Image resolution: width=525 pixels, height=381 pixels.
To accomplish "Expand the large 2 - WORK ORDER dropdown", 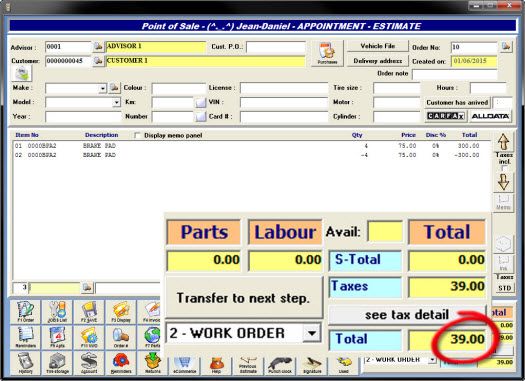I will click(312, 333).
